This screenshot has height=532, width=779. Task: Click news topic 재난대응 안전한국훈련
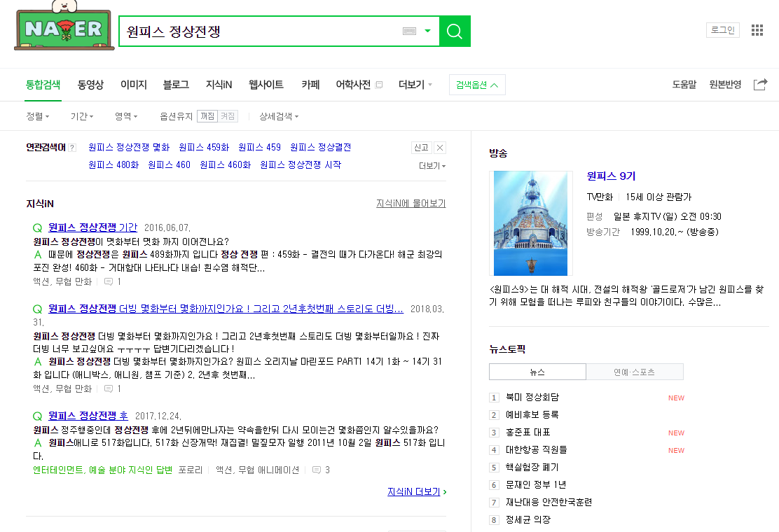pos(549,502)
